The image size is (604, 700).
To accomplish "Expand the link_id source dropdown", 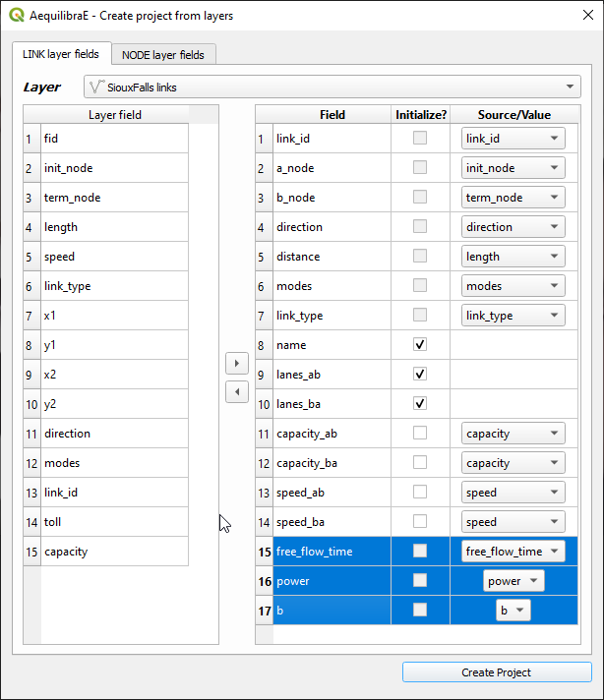I will [513, 139].
